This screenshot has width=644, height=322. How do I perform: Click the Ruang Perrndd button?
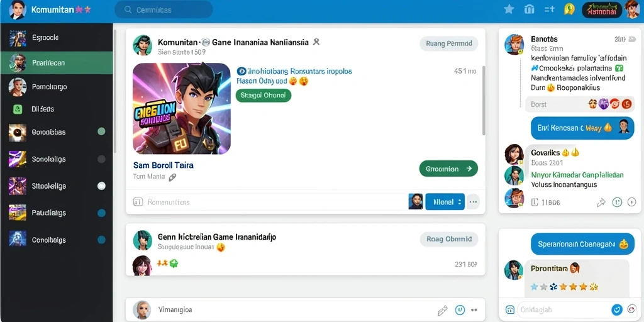(x=449, y=43)
